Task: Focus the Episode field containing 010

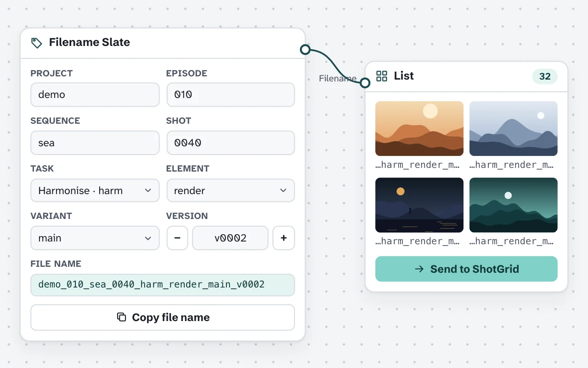Action: pyautogui.click(x=231, y=95)
